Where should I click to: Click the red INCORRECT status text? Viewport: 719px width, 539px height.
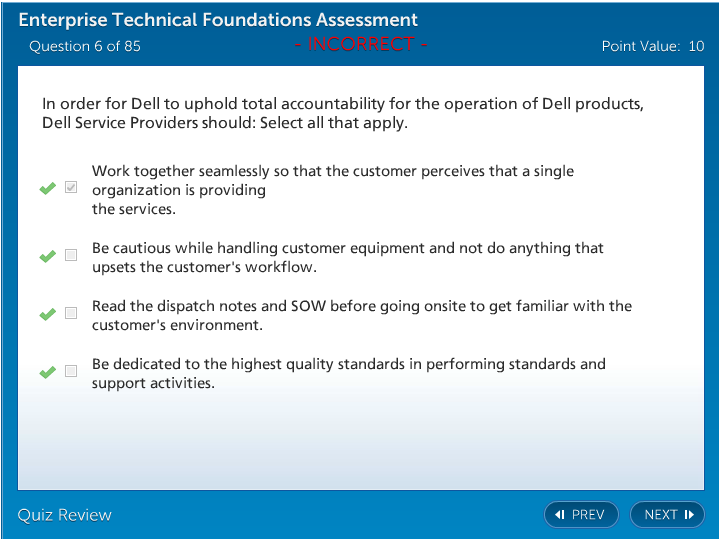[361, 44]
